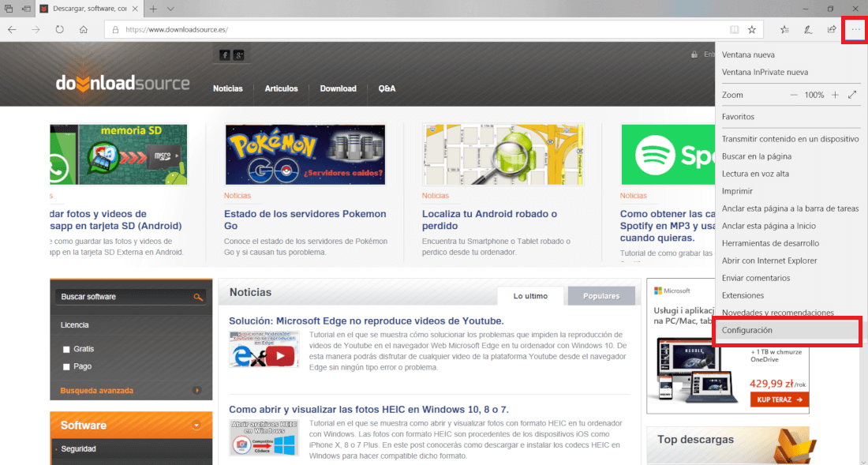
Task: Collapse the Software section arrow
Action: click(x=196, y=426)
